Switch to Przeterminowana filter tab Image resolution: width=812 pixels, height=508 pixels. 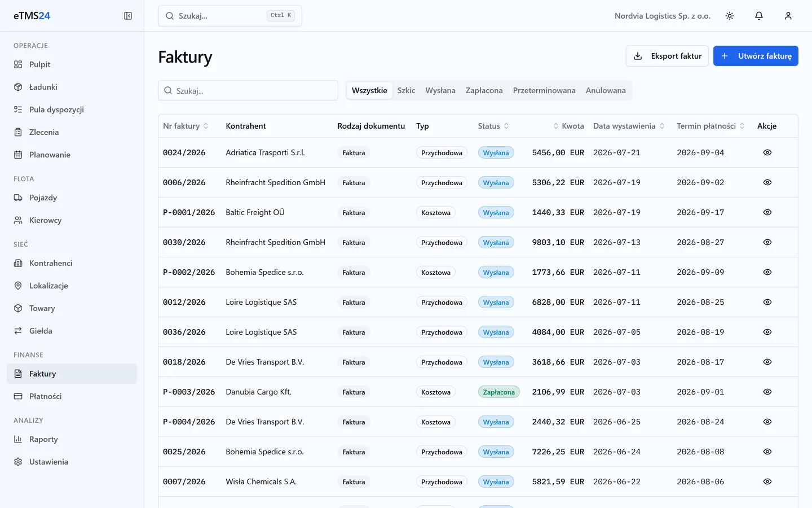tap(544, 90)
